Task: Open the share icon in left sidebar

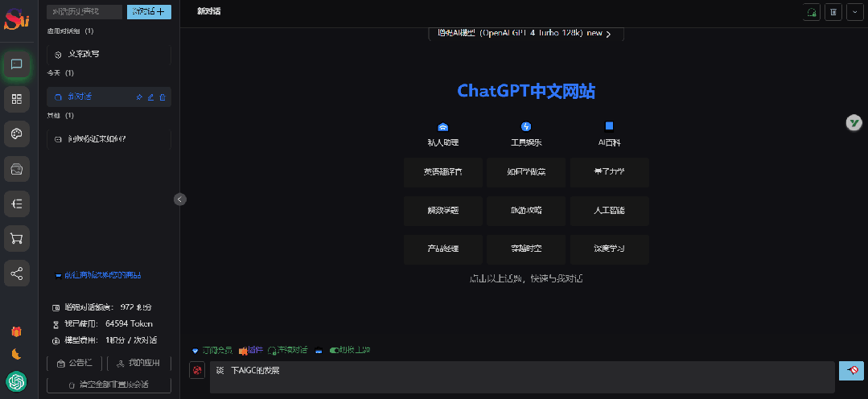Action: pos(17,274)
